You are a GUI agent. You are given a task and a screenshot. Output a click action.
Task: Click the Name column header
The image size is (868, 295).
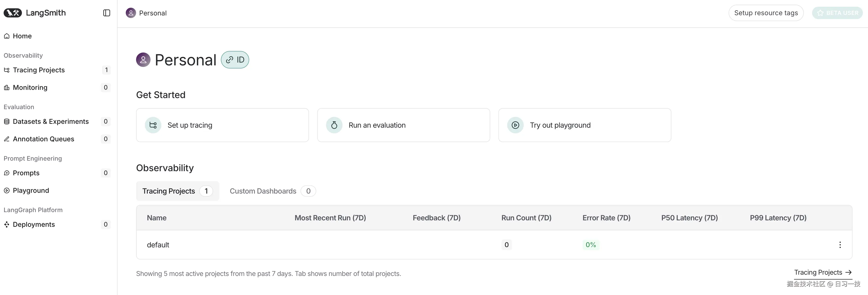[157, 218]
